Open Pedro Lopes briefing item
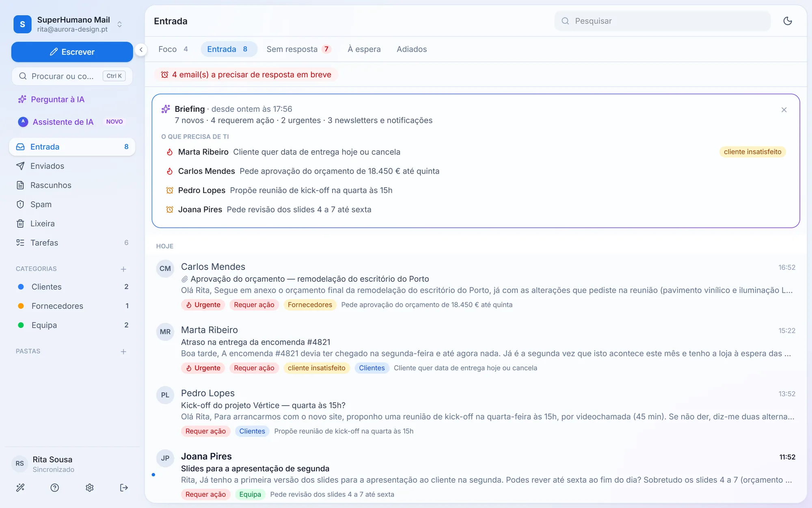812x508 pixels. (475, 190)
